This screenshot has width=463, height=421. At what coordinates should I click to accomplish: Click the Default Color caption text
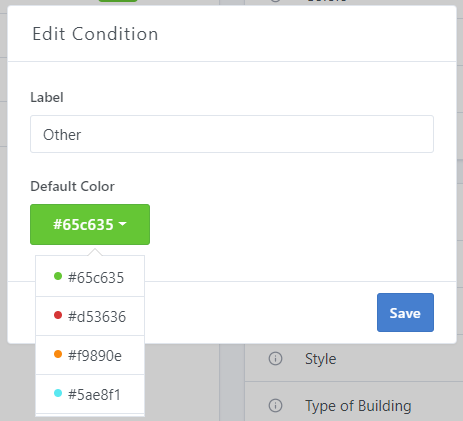point(72,186)
